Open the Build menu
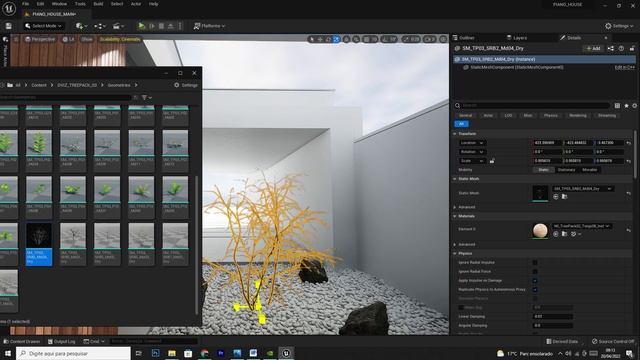This screenshot has width=640, height=360. click(98, 4)
